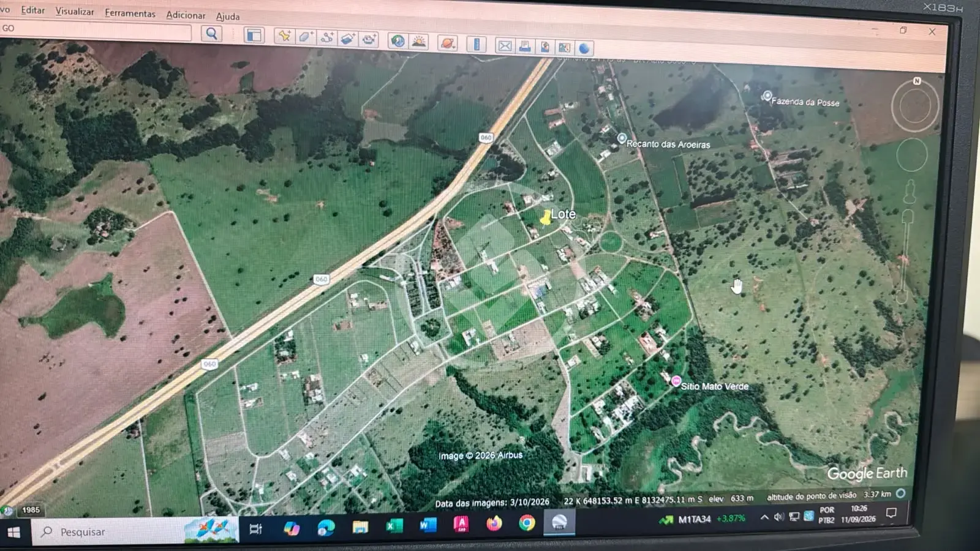Click the Save Image icon

pos(545,47)
